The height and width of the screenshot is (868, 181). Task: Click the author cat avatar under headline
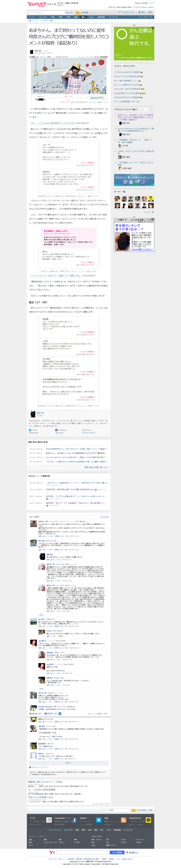pyautogui.click(x=31, y=52)
